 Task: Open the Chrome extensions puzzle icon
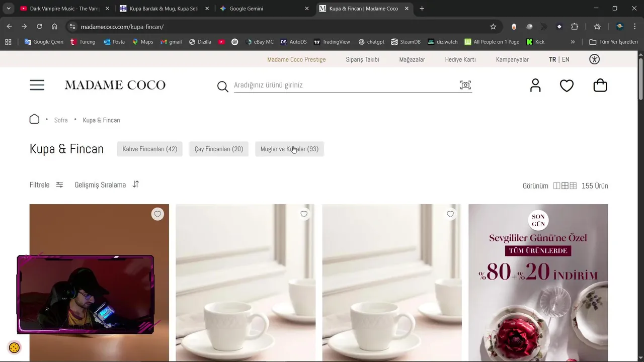575,27
